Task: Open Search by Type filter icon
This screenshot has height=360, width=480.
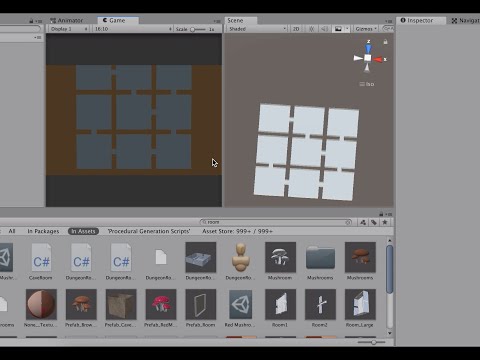Action: 363,222
